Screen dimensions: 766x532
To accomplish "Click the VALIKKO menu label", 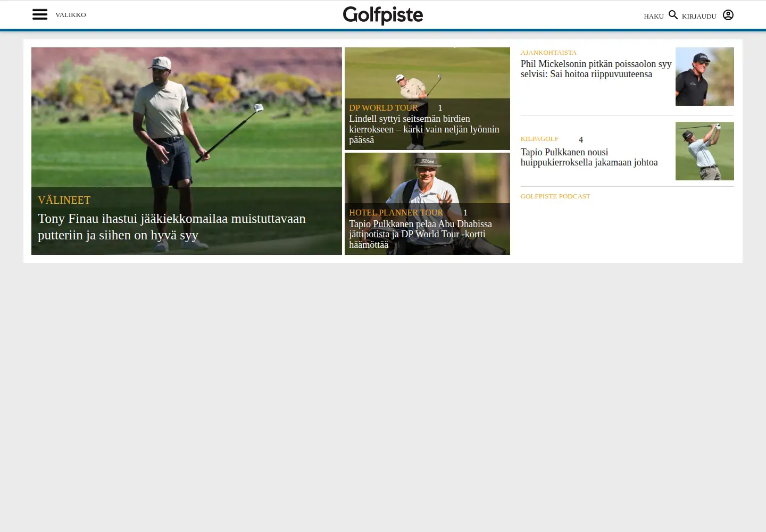I will (71, 15).
